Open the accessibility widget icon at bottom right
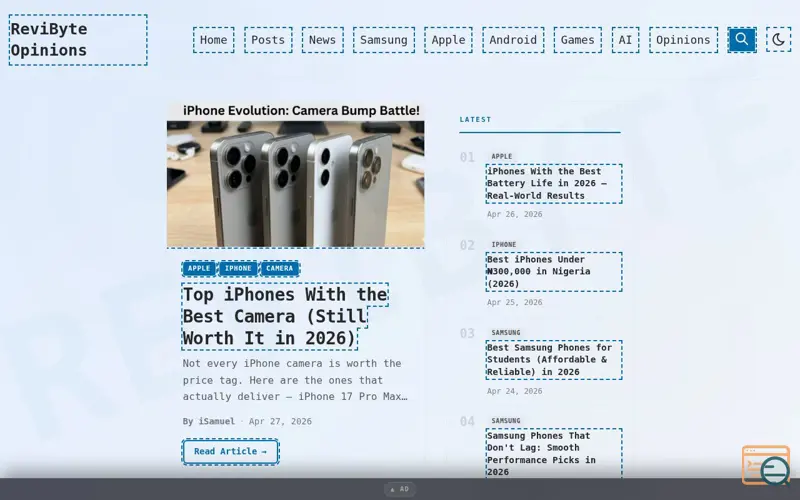The image size is (800, 500). pos(766,465)
